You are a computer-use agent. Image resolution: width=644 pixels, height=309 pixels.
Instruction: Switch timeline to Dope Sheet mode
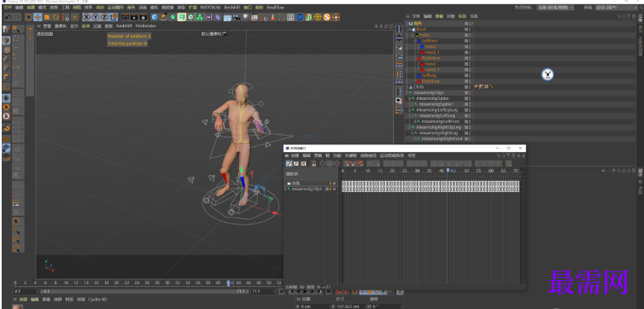pyautogui.click(x=290, y=164)
